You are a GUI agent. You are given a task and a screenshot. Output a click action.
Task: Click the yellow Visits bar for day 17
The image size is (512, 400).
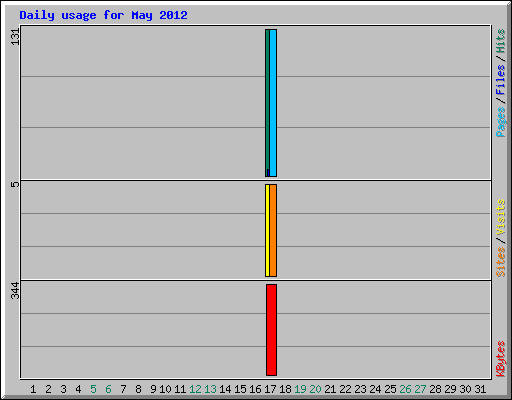(267, 230)
